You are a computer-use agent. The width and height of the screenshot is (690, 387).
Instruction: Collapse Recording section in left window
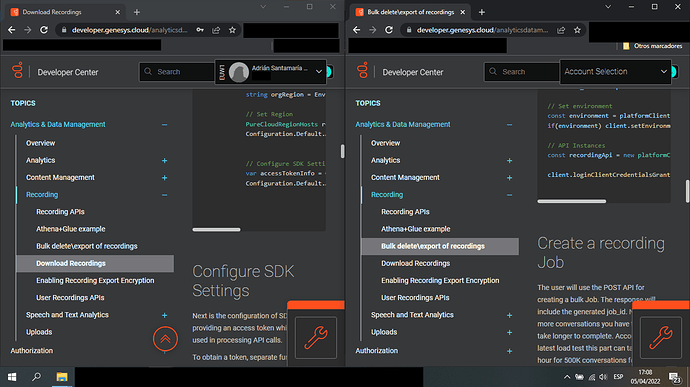point(164,195)
